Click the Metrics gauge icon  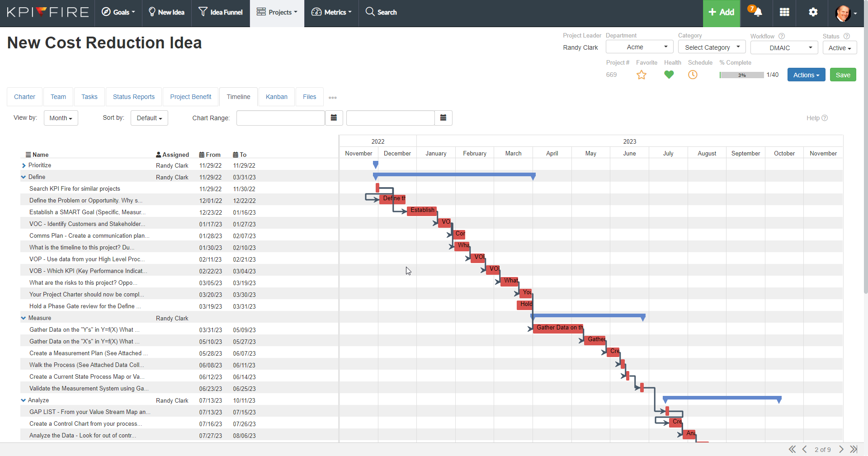click(x=316, y=12)
